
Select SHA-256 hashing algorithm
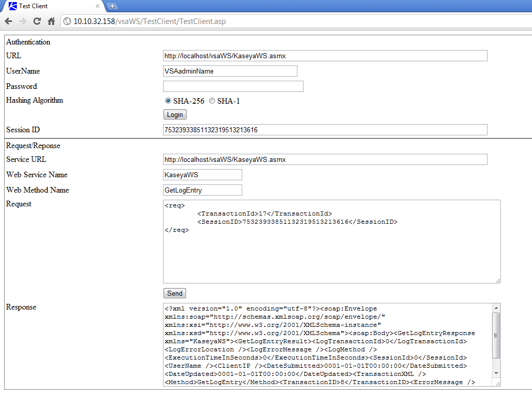point(168,101)
